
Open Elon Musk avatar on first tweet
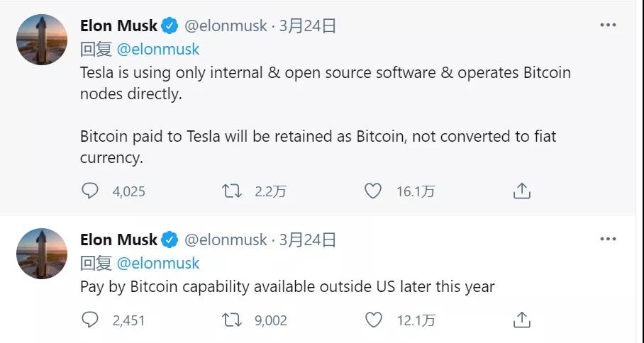41,40
